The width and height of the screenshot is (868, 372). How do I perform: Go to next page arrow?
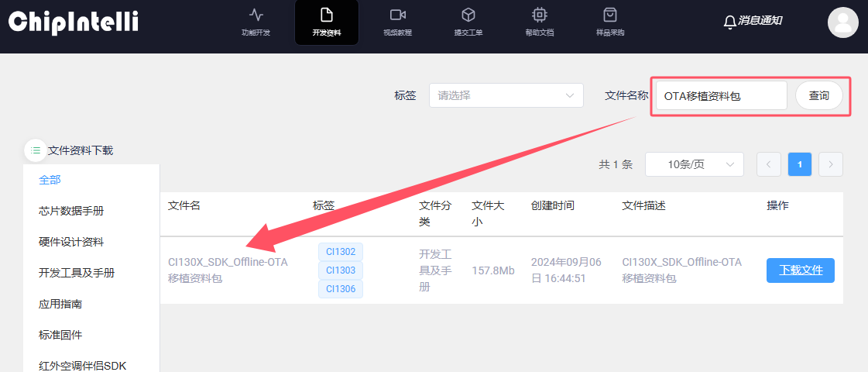(831, 164)
